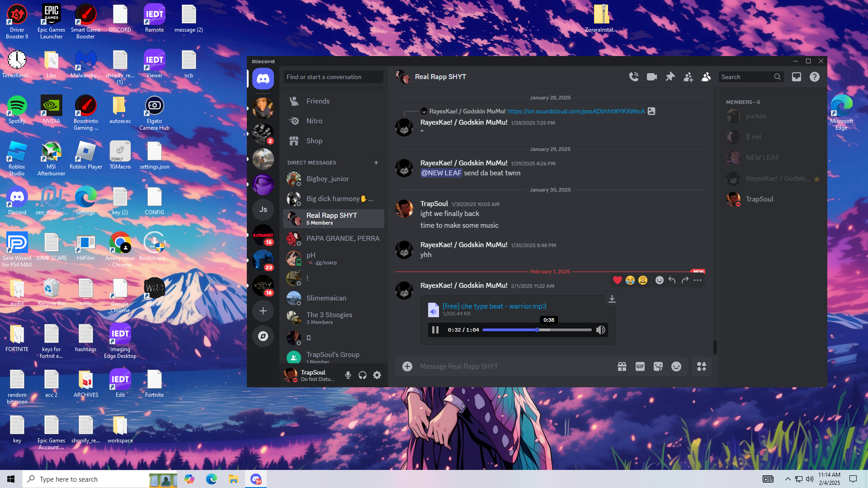Add friends to this group DM
868x488 pixels.
coord(688,77)
